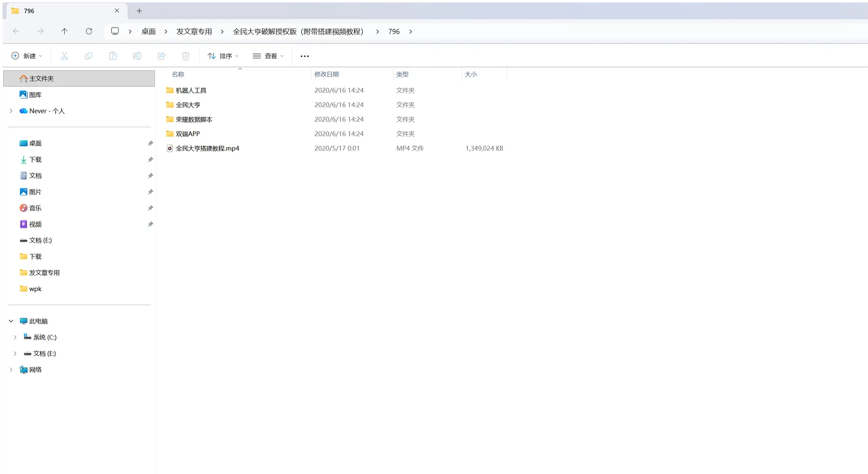Unpin 视频 using its pin icon
Screen dimensions: 868x474
[x=150, y=224]
